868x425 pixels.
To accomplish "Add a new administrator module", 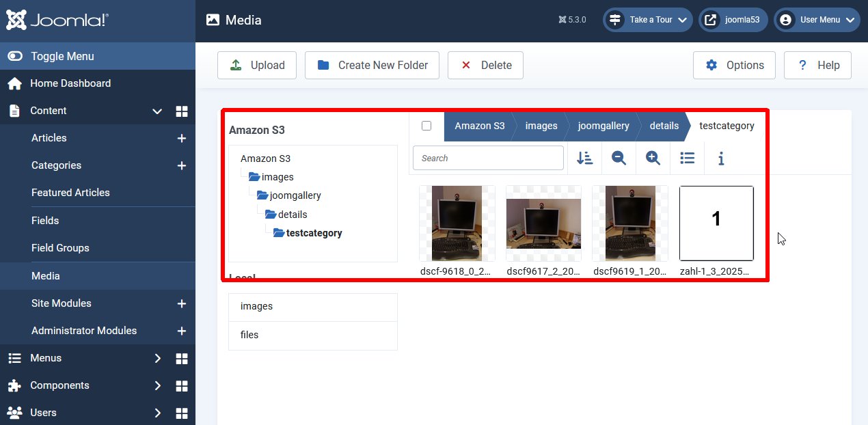I will [x=182, y=331].
